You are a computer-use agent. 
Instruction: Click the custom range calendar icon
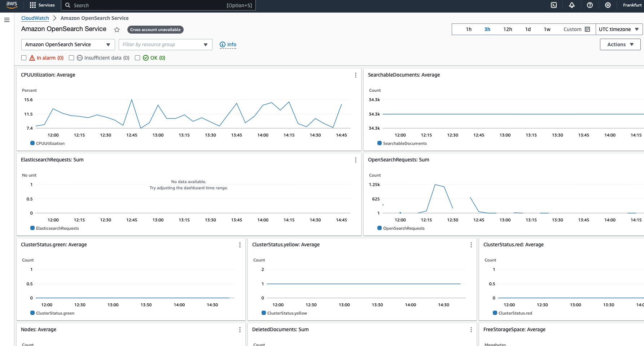click(x=587, y=29)
